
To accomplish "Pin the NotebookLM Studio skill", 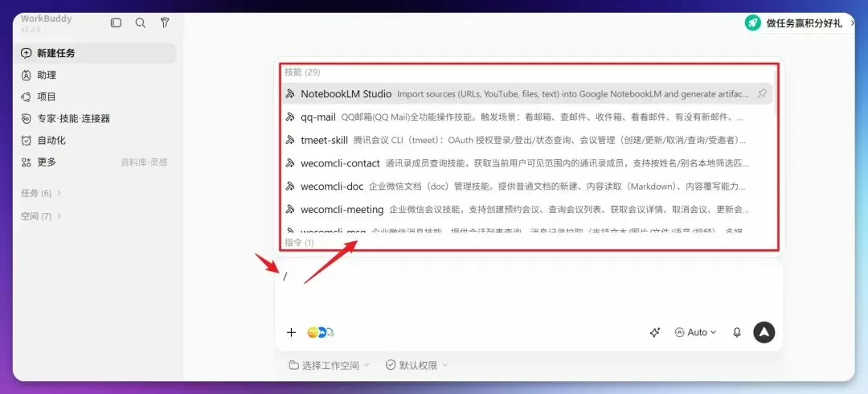I will pos(762,93).
